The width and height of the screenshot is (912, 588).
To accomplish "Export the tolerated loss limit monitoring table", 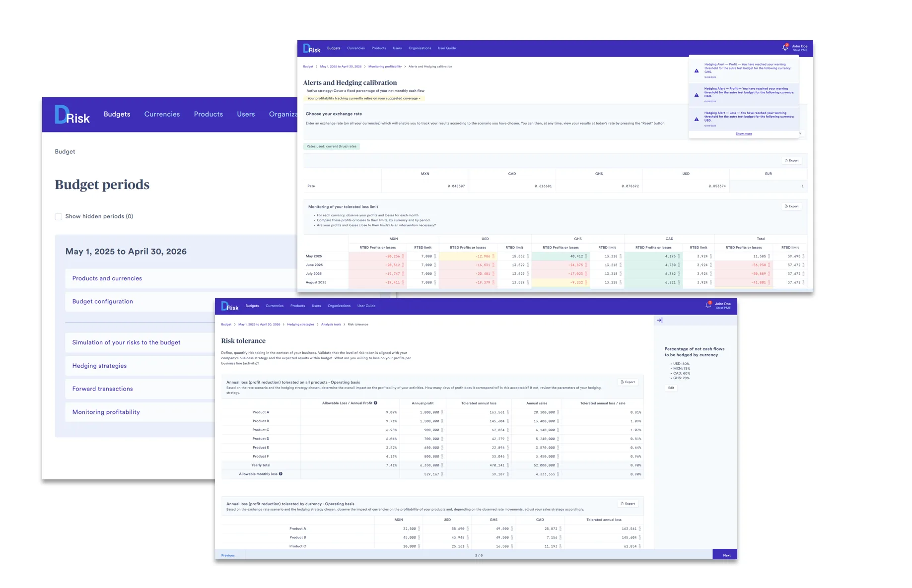I will coord(791,206).
